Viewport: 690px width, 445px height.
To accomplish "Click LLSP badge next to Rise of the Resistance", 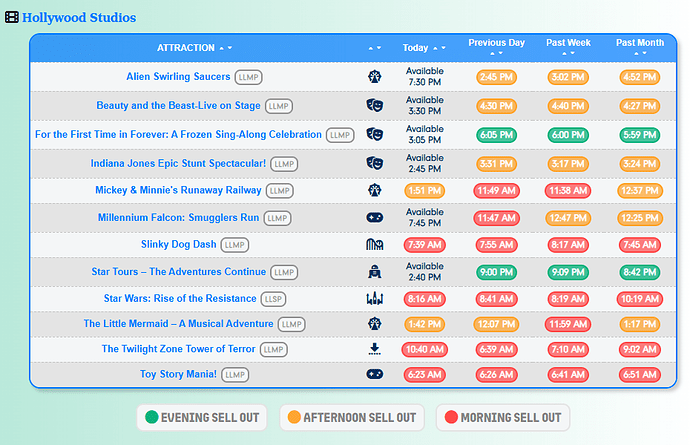I will (273, 299).
